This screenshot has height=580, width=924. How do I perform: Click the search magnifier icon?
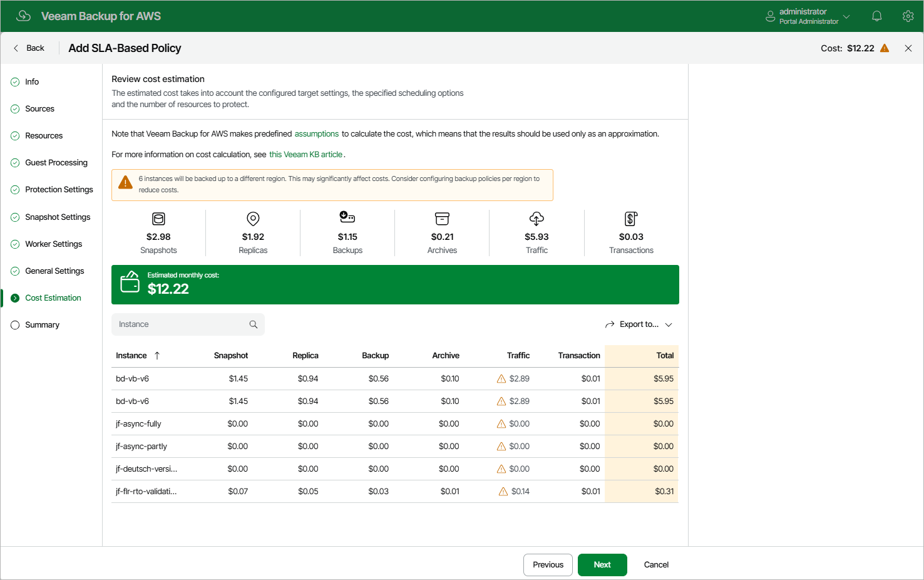(x=254, y=324)
